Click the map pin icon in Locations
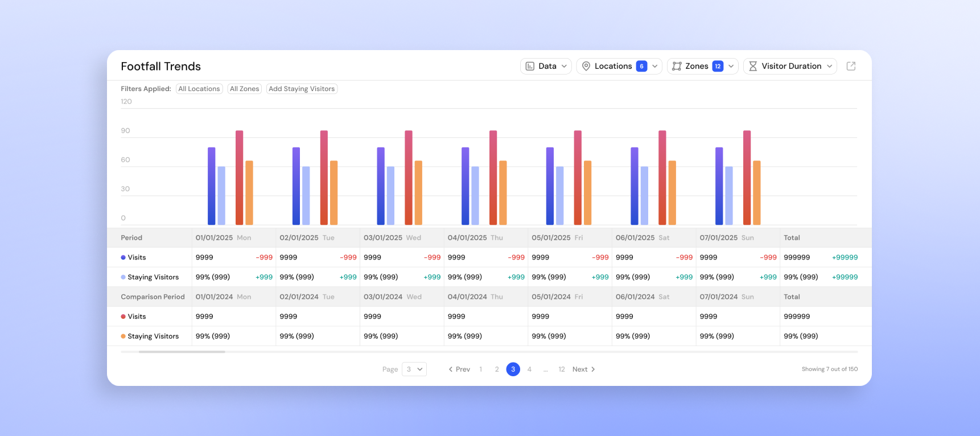This screenshot has width=980, height=436. 586,66
